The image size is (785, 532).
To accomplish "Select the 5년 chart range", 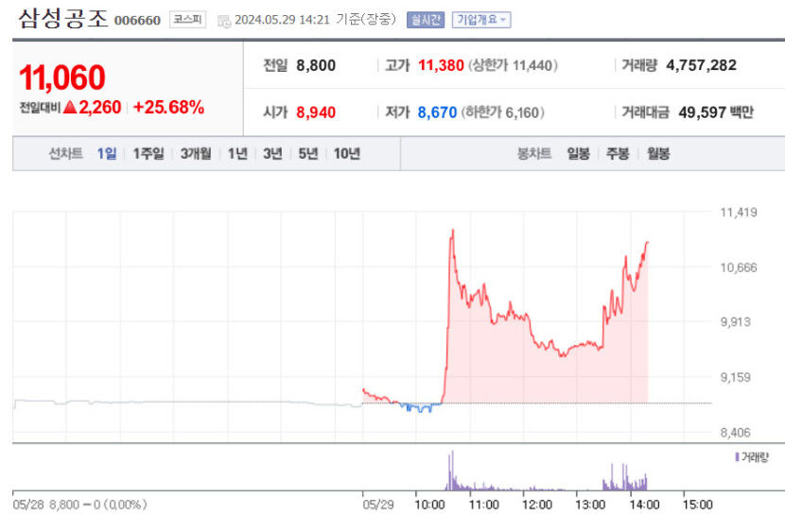I will (308, 153).
